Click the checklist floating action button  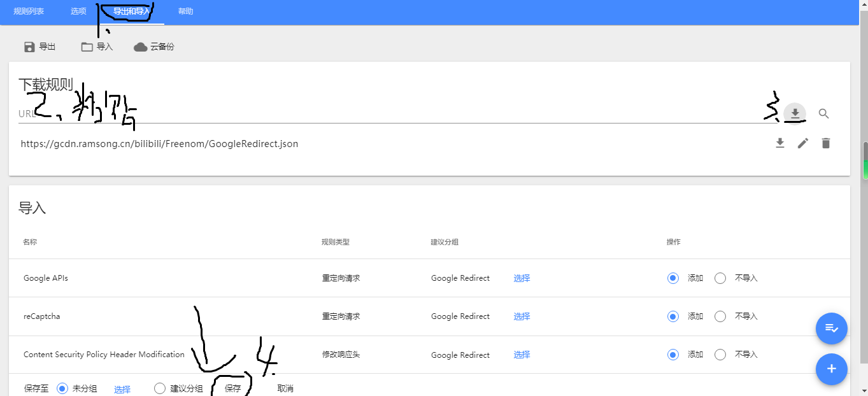(x=831, y=328)
